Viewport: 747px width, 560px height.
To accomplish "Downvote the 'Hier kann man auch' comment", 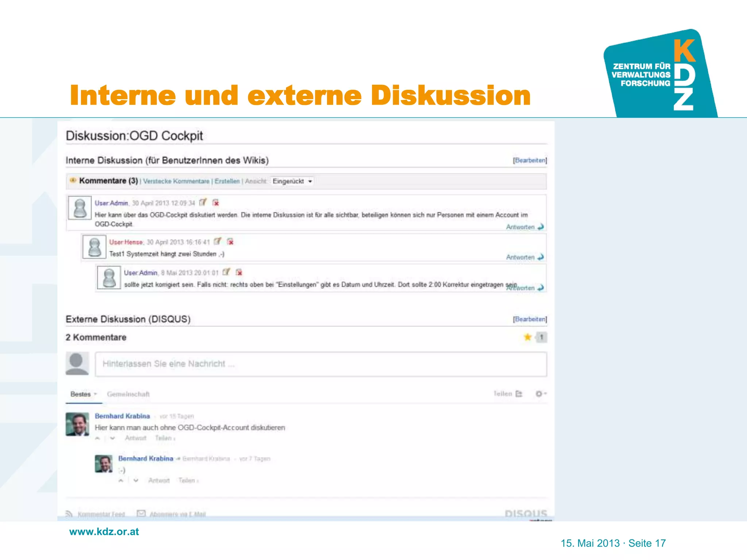I will (112, 438).
